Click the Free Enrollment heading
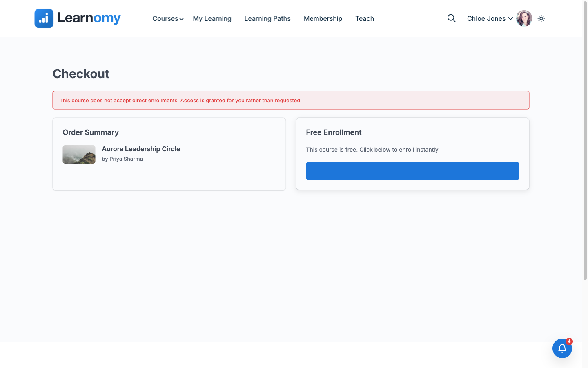Viewport: 588px width, 368px height. [334, 132]
